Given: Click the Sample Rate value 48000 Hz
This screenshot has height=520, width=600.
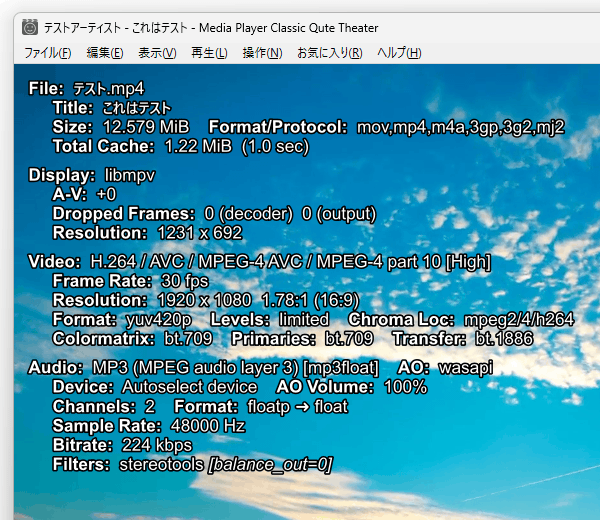Looking at the screenshot, I should pyautogui.click(x=208, y=426).
